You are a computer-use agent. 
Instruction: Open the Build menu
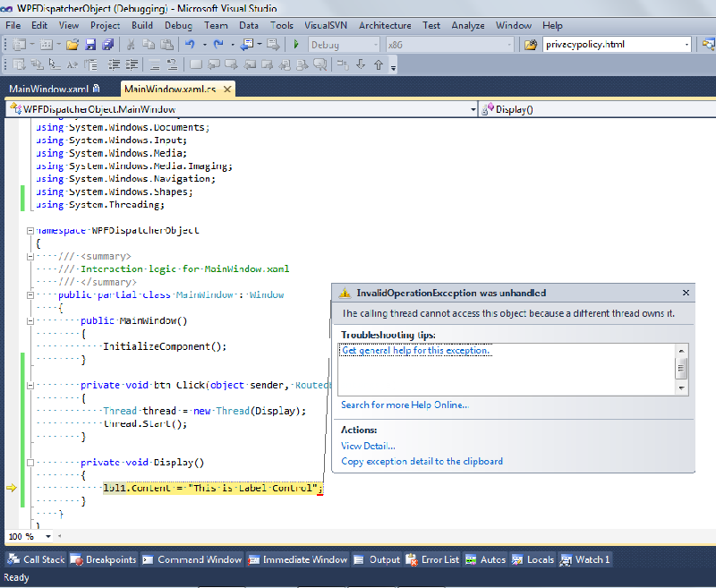(142, 26)
